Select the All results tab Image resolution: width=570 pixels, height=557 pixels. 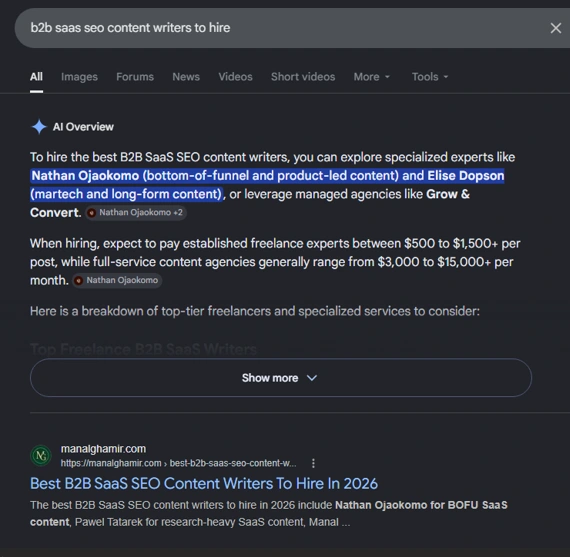point(36,77)
